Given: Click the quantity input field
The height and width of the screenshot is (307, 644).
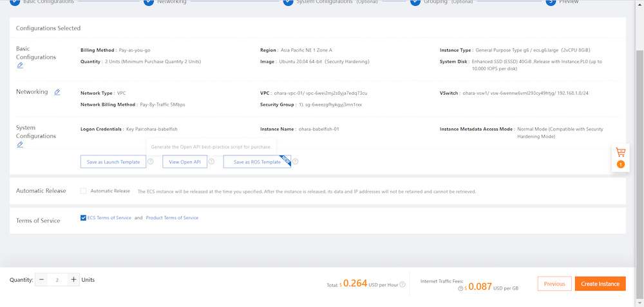Looking at the screenshot, I should (x=57, y=280).
